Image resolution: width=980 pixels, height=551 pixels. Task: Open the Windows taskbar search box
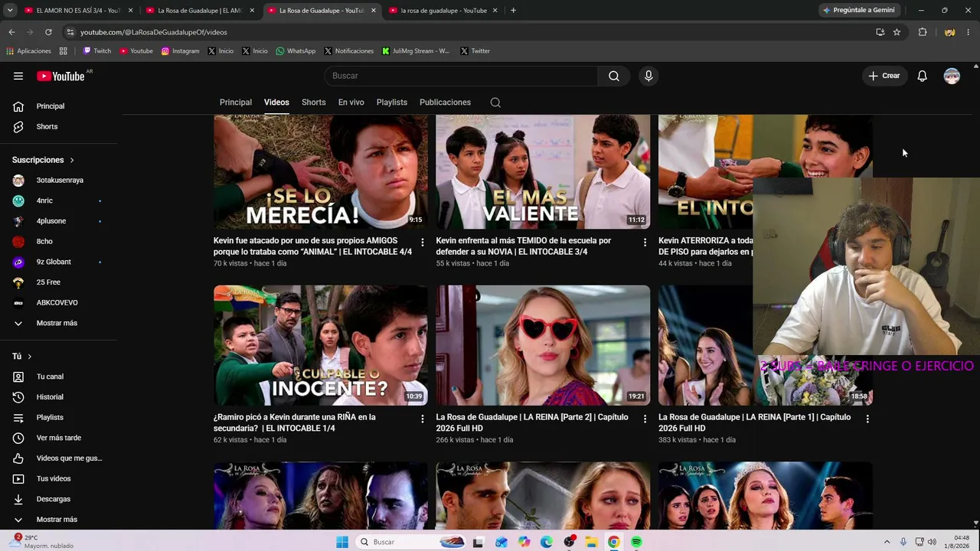[x=411, y=542]
